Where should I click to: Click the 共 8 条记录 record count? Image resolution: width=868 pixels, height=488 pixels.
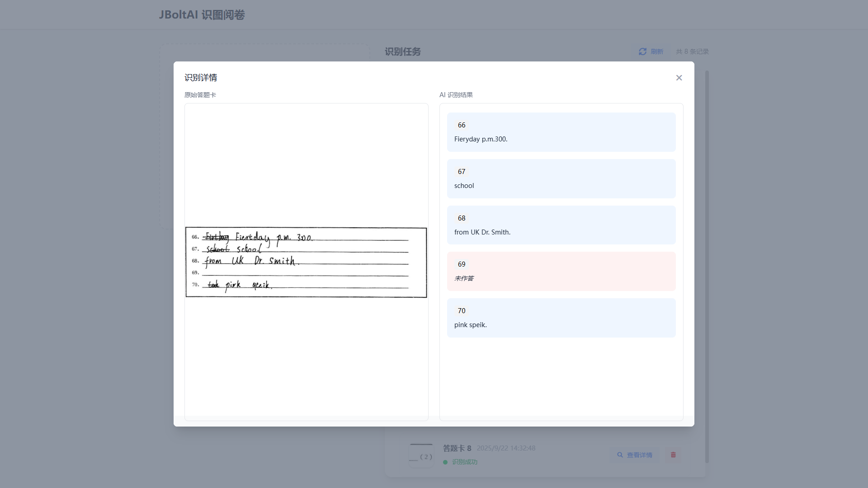(x=692, y=52)
